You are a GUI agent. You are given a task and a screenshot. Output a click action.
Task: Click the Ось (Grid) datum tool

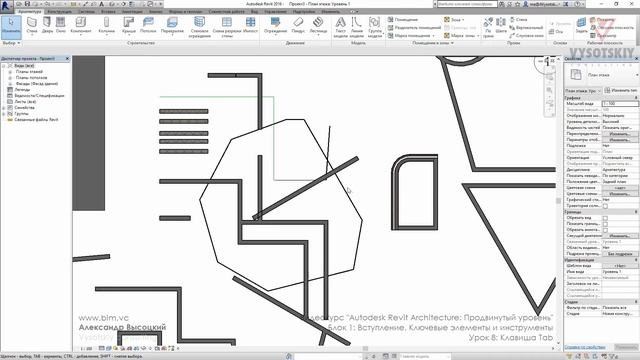click(x=556, y=31)
